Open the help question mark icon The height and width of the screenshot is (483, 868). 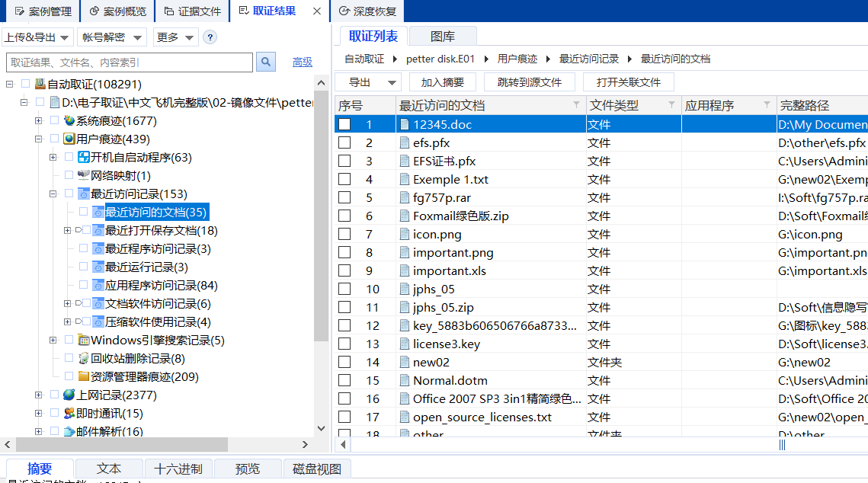(x=210, y=37)
